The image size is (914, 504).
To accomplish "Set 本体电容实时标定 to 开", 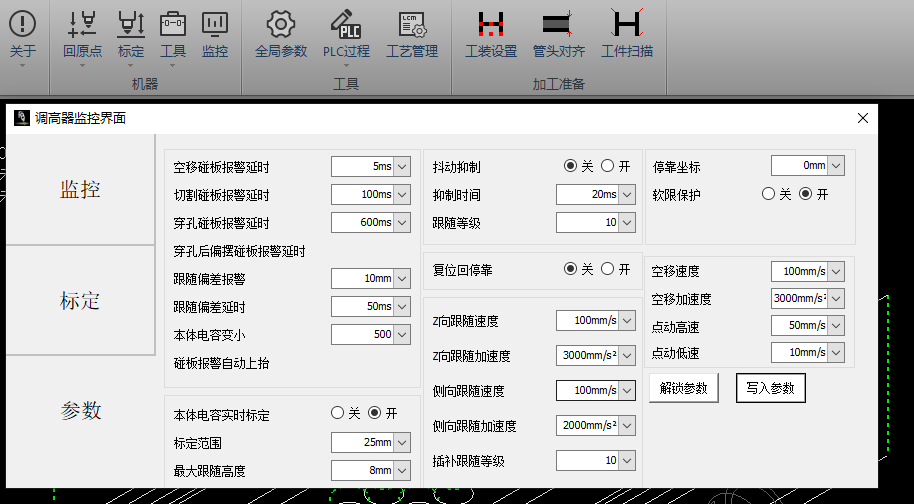I will 374,413.
